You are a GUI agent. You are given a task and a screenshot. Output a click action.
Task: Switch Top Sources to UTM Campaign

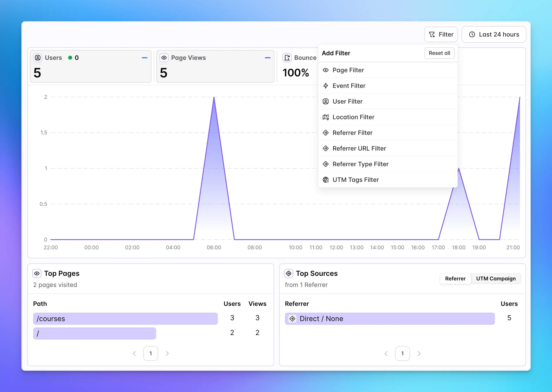496,278
